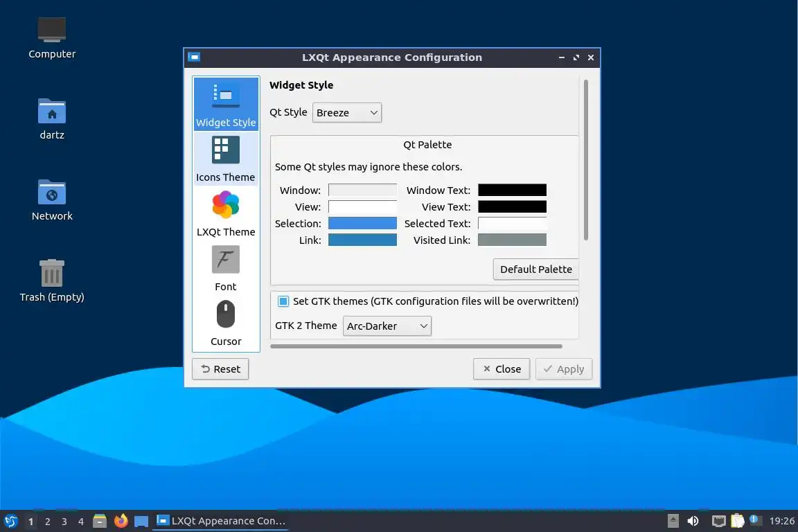Click 'Some Qt styles may ignore these colors.' text
The width and height of the screenshot is (798, 532).
[369, 167]
